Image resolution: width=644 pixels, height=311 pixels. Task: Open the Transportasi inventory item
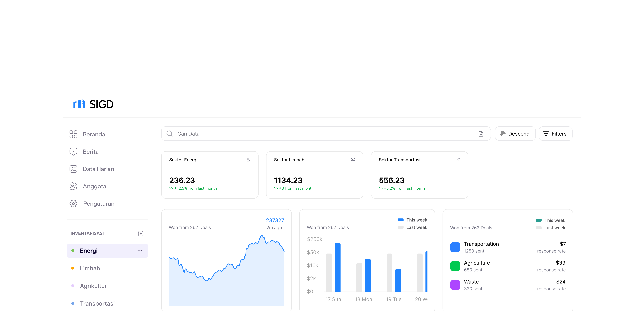click(x=97, y=303)
